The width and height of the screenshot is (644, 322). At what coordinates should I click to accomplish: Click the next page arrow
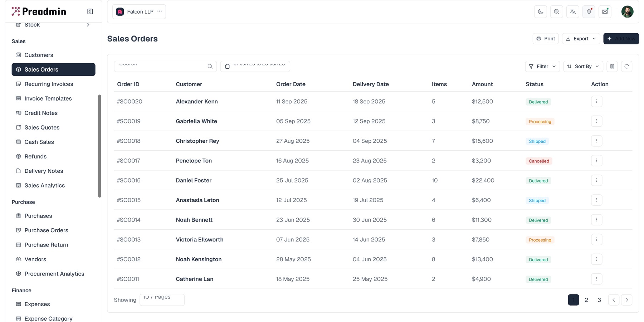[x=627, y=300]
